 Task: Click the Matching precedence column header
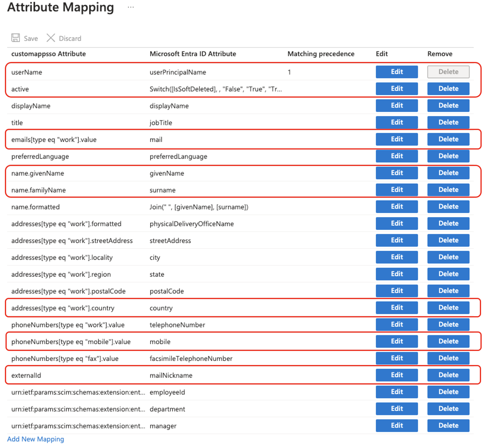coord(321,54)
